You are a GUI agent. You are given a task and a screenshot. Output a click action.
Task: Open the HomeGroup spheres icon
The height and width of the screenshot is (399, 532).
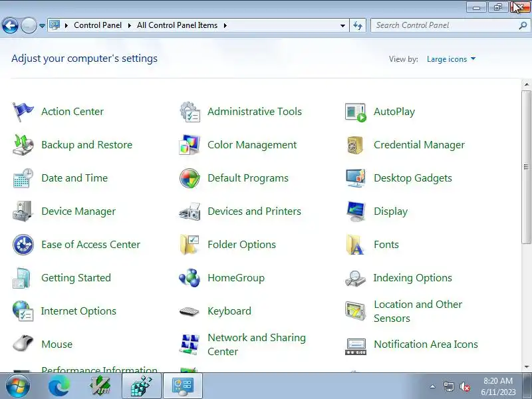190,278
